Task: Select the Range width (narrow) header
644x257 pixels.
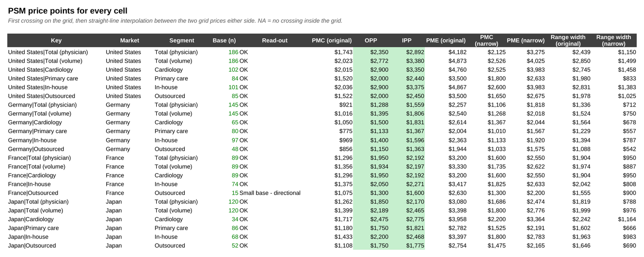Action: coord(614,40)
